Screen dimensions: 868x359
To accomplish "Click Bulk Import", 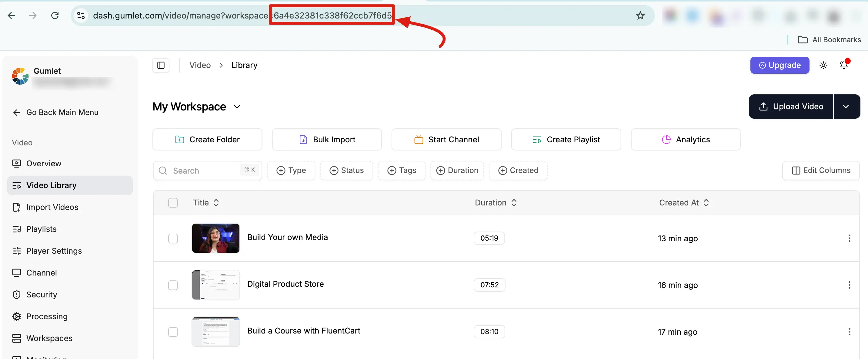I will pyautogui.click(x=327, y=139).
